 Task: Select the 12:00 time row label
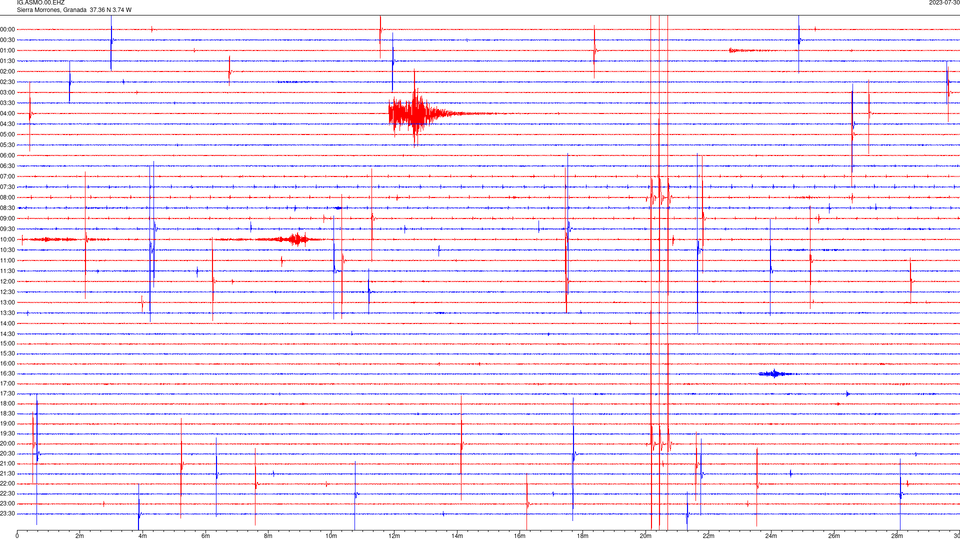[x=8, y=281]
